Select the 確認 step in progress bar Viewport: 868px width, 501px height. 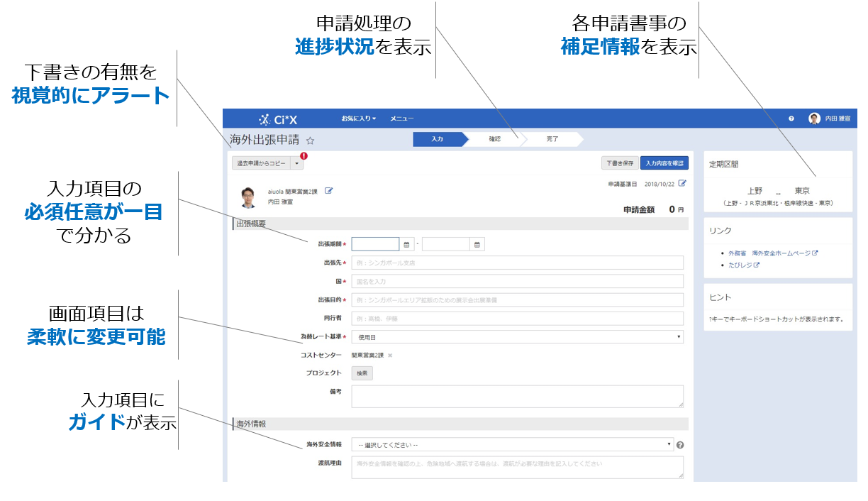point(494,139)
